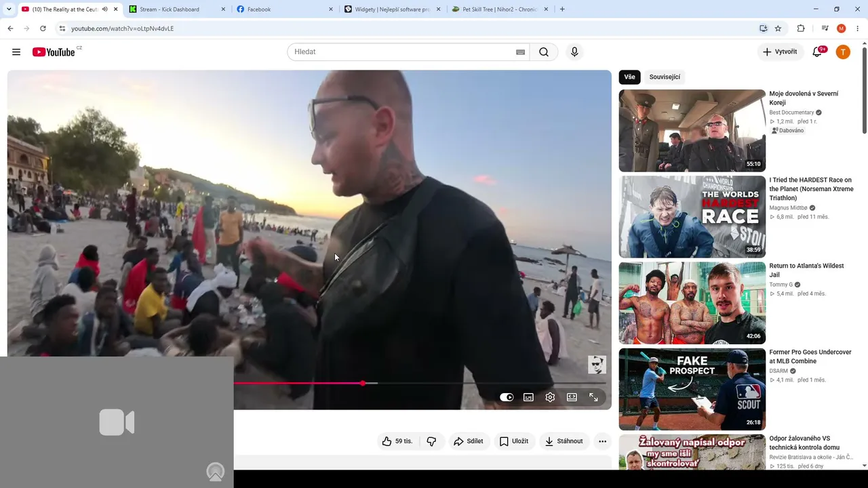Viewport: 868px width, 488px height.
Task: Start voice search with the microphone
Action: point(574,52)
